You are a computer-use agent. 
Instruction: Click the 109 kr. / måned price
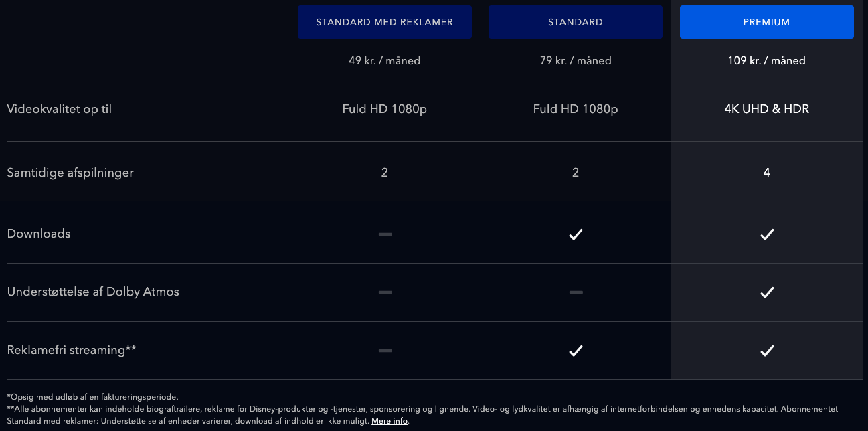click(x=766, y=61)
